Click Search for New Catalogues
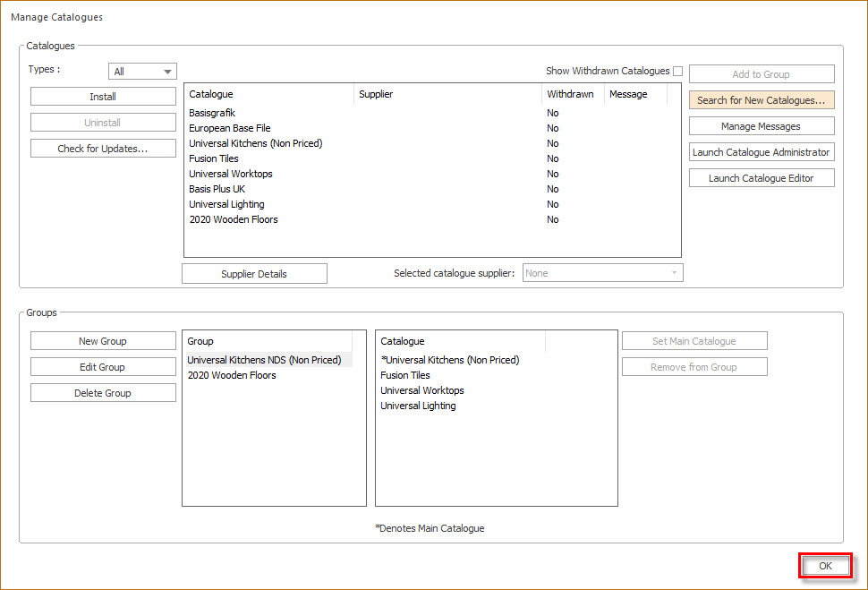Screen dimensions: 868x590 click(x=761, y=99)
